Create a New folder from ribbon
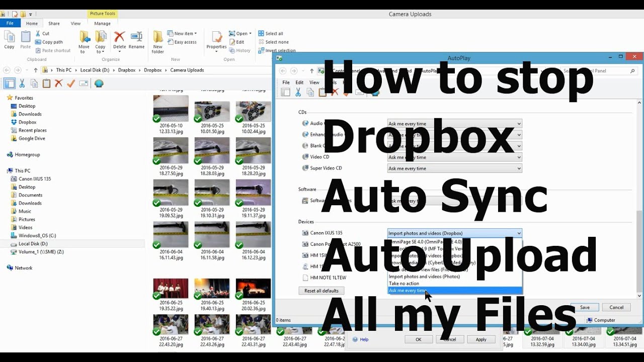 pos(158,42)
